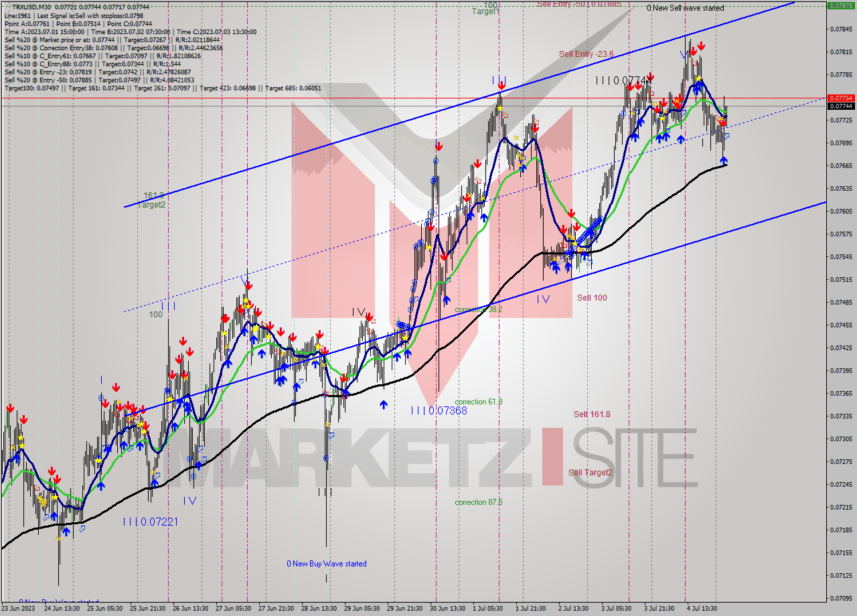Screen dimensions: 857x616
Task: Click the green 'Target1' label at top
Action: click(x=485, y=11)
